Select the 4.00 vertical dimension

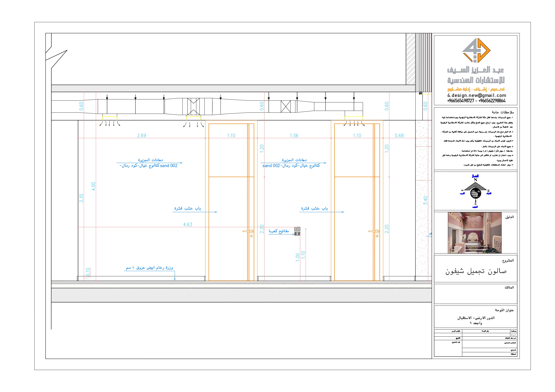point(93,186)
